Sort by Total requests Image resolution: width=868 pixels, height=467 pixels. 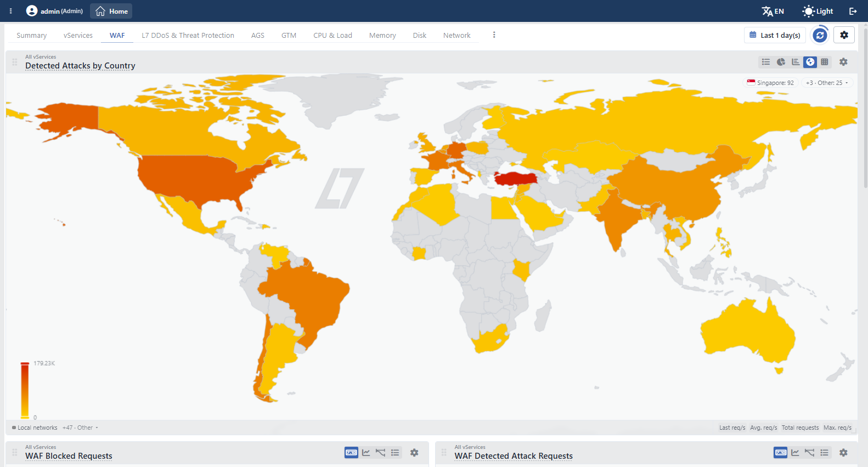(800, 428)
